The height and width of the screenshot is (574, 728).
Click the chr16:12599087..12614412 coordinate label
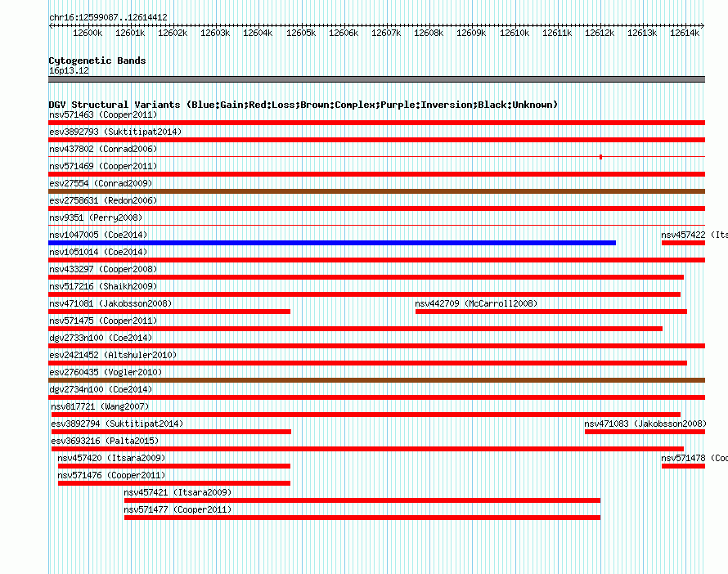point(108,17)
